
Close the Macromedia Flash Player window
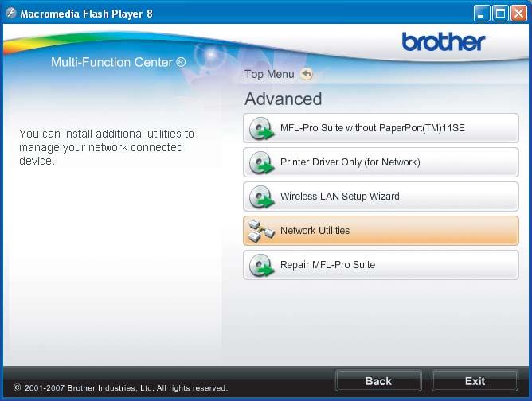[518, 14]
